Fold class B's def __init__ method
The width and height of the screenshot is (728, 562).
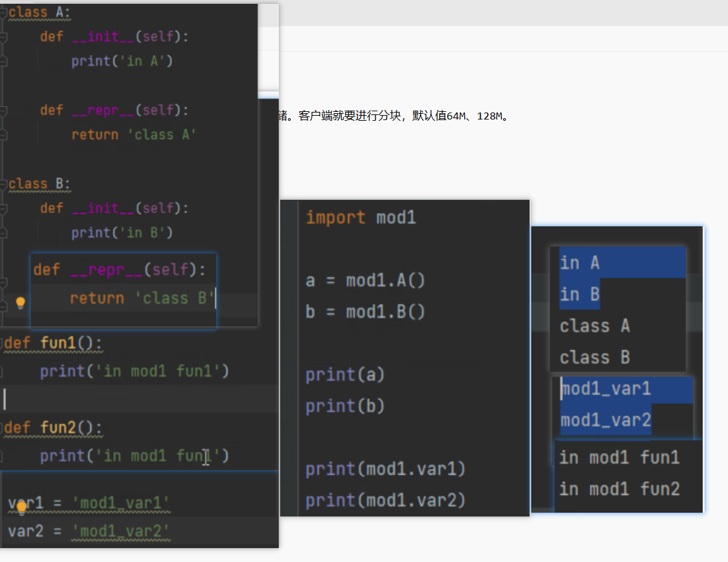click(x=3, y=209)
